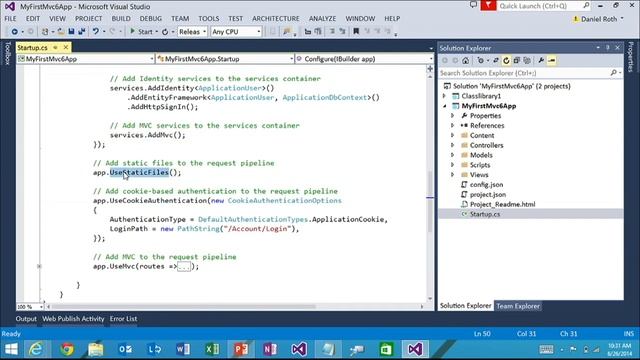Click the editor horizontal scrollbar thumb
The width and height of the screenshot is (640, 360).
[x=184, y=307]
